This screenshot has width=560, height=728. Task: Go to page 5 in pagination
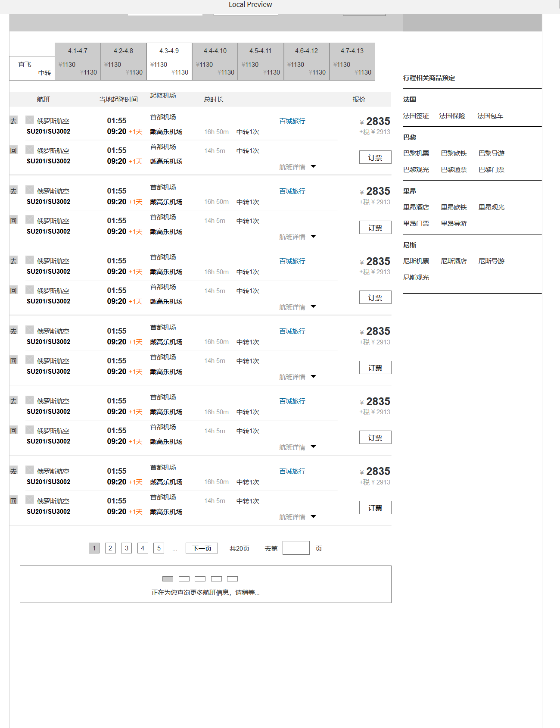point(159,548)
